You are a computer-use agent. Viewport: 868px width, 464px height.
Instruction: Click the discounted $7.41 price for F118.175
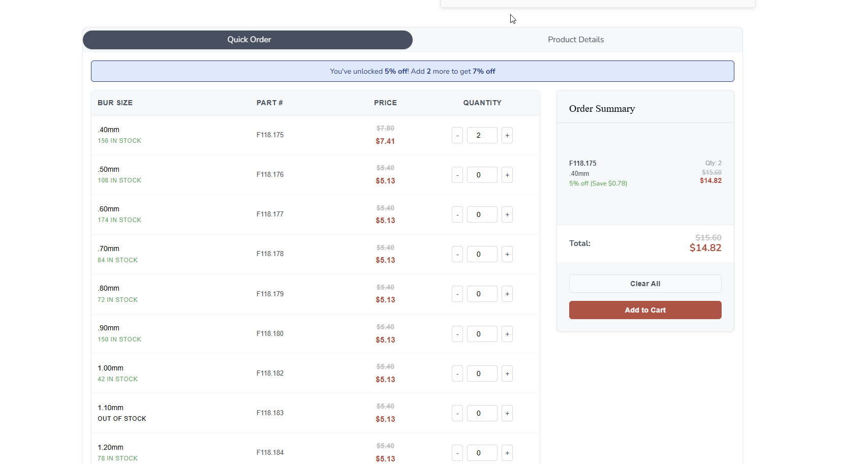point(385,141)
